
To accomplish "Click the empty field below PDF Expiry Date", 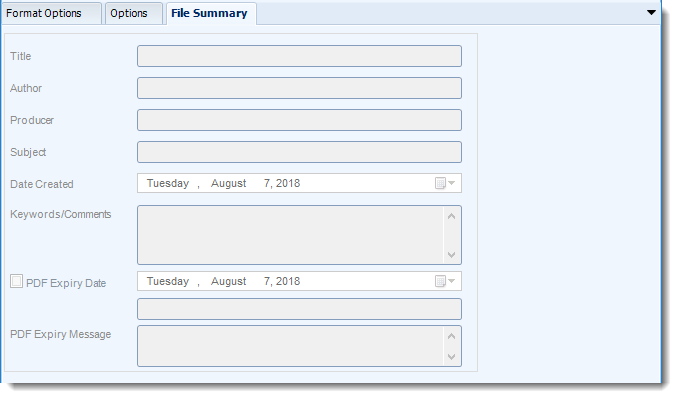I will point(299,309).
